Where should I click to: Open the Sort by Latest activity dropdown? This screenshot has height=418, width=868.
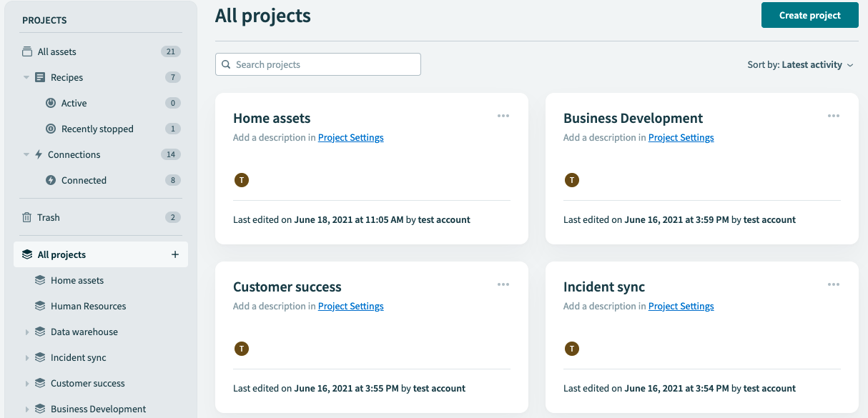800,65
